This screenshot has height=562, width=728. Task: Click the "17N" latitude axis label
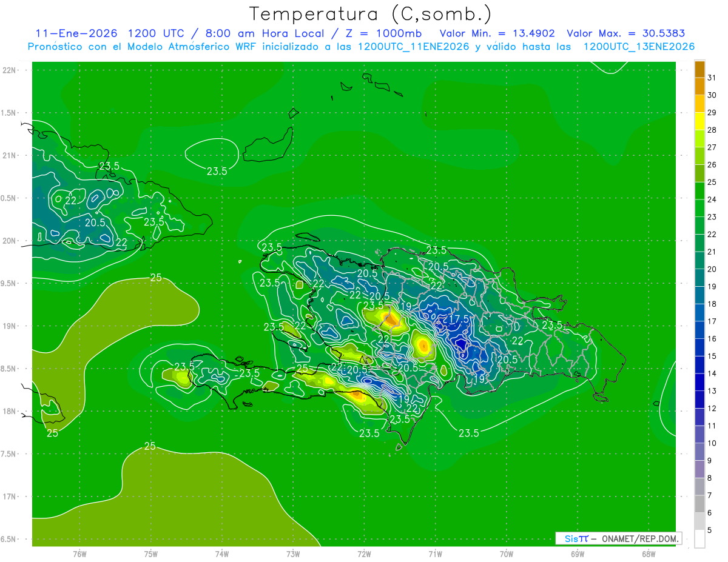point(10,497)
